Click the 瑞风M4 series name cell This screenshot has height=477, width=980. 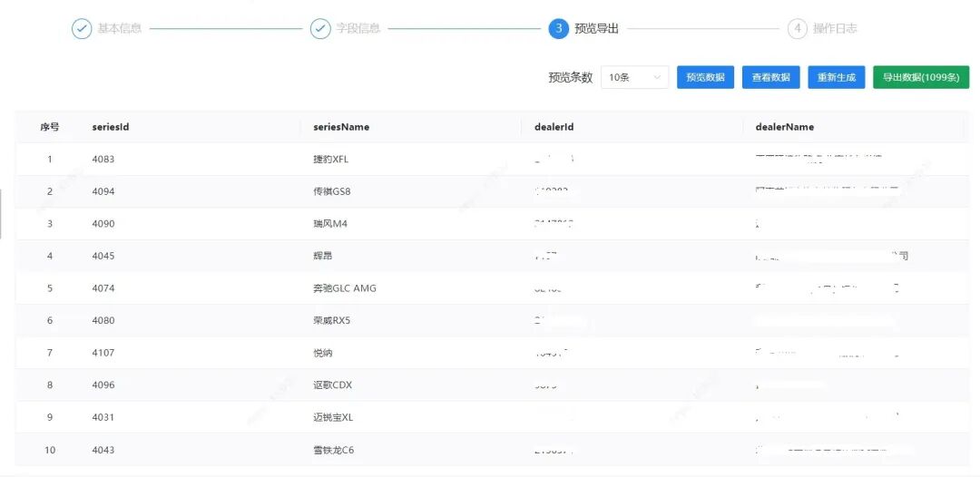coord(330,223)
